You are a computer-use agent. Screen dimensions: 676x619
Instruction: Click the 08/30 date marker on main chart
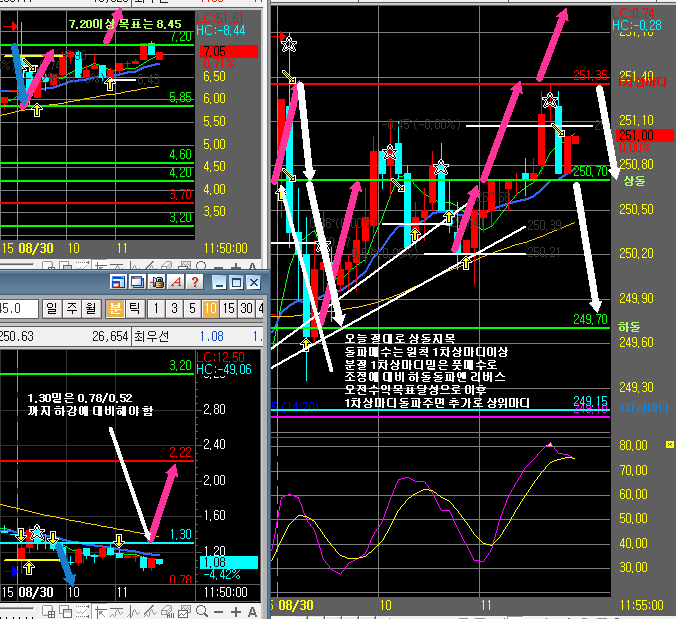(x=300, y=606)
